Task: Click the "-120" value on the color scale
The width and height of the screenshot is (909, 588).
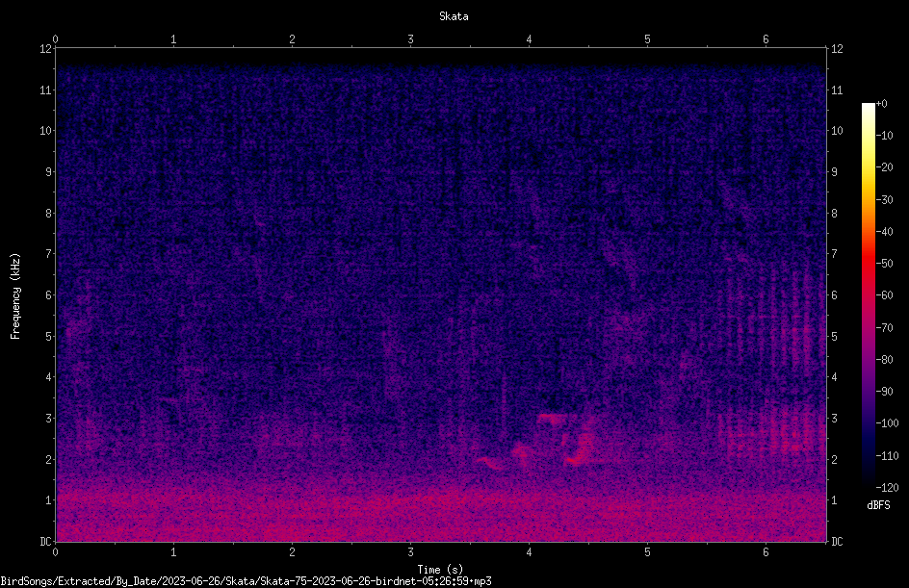Action: [888, 488]
